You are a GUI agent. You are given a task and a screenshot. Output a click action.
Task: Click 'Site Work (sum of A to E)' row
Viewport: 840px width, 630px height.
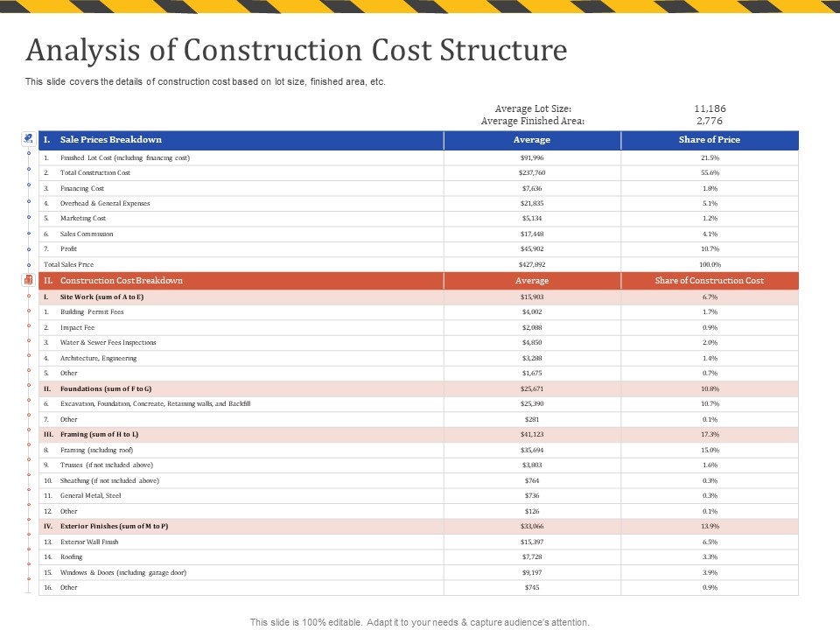(418, 297)
